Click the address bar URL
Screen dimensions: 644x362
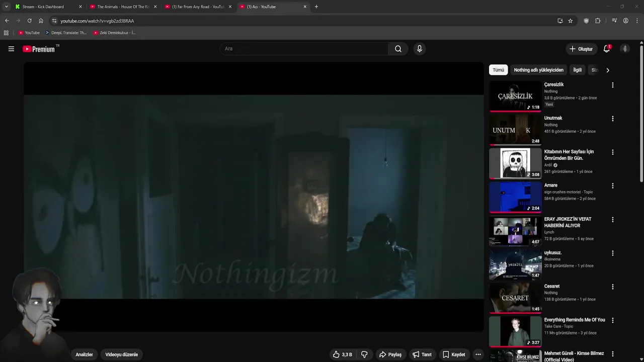[x=97, y=21]
